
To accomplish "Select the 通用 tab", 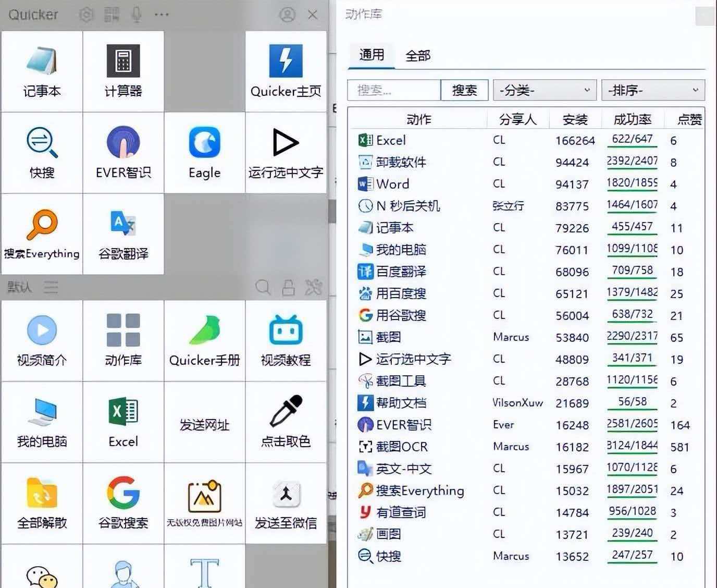I will 370,55.
